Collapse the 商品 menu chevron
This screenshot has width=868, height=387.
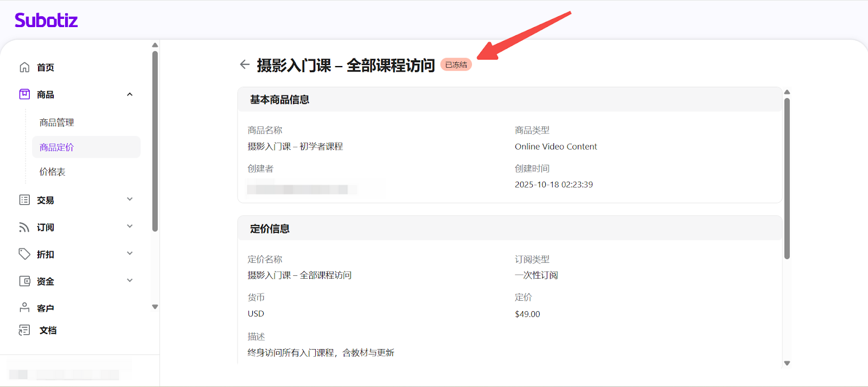pos(130,94)
